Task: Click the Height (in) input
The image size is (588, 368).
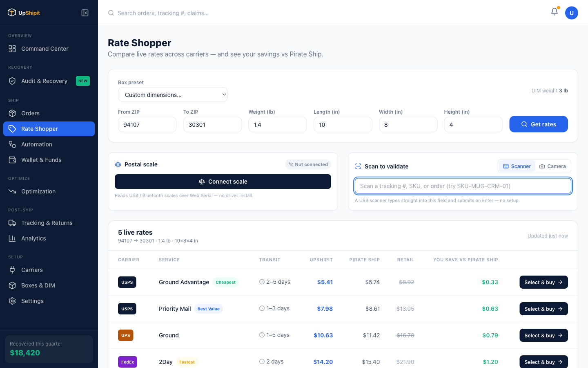Action: coord(473,125)
